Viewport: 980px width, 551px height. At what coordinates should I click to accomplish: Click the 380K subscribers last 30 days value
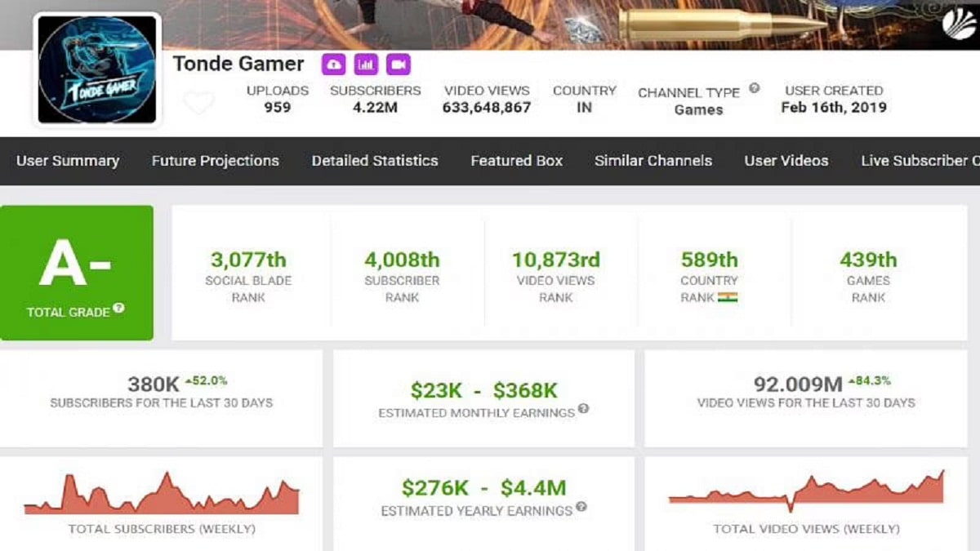152,384
